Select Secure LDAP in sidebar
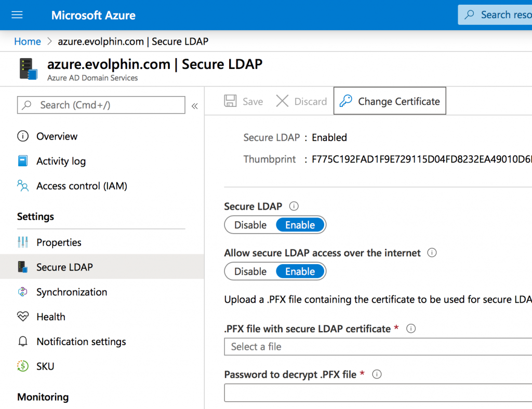 102,267
